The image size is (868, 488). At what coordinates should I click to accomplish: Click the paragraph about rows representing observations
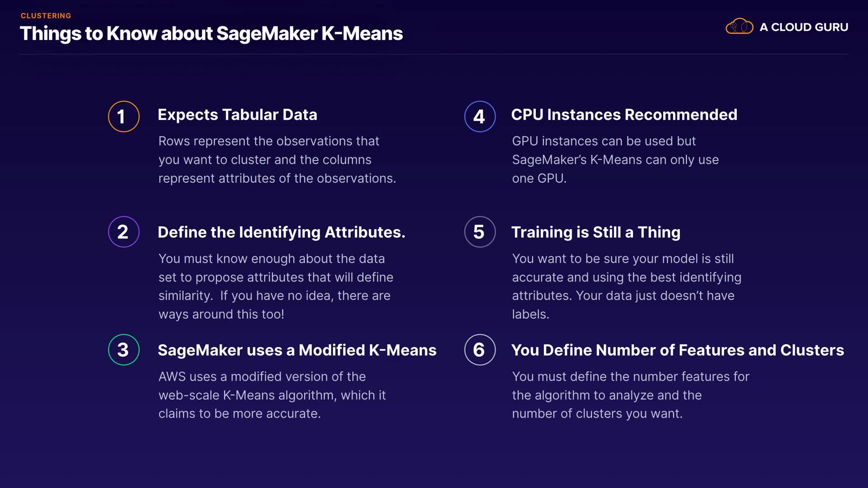(277, 160)
